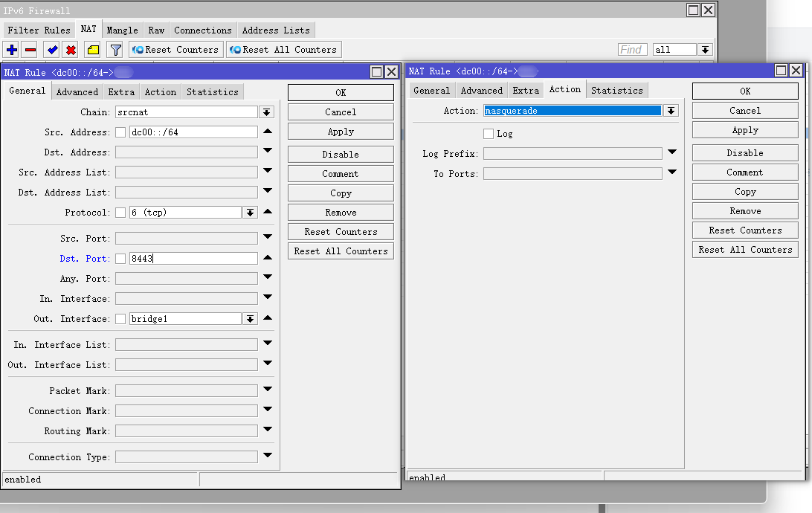This screenshot has width=812, height=513.
Task: Click the red minus remove rule icon
Action: 30,50
